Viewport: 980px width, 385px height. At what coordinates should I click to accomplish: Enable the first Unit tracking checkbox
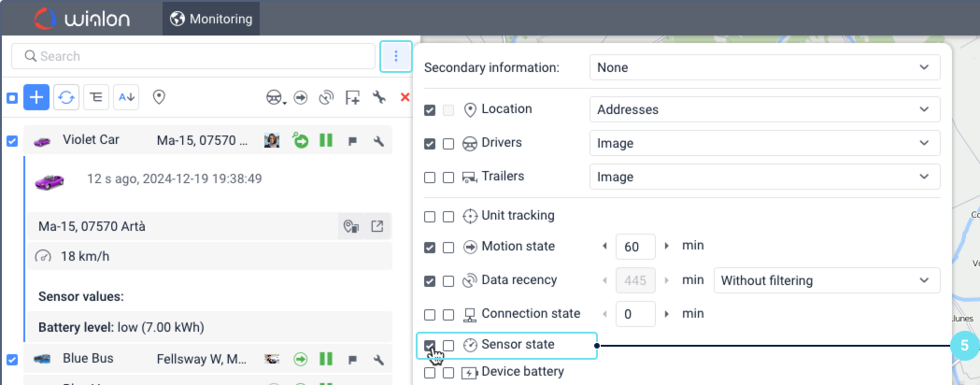[x=430, y=216]
